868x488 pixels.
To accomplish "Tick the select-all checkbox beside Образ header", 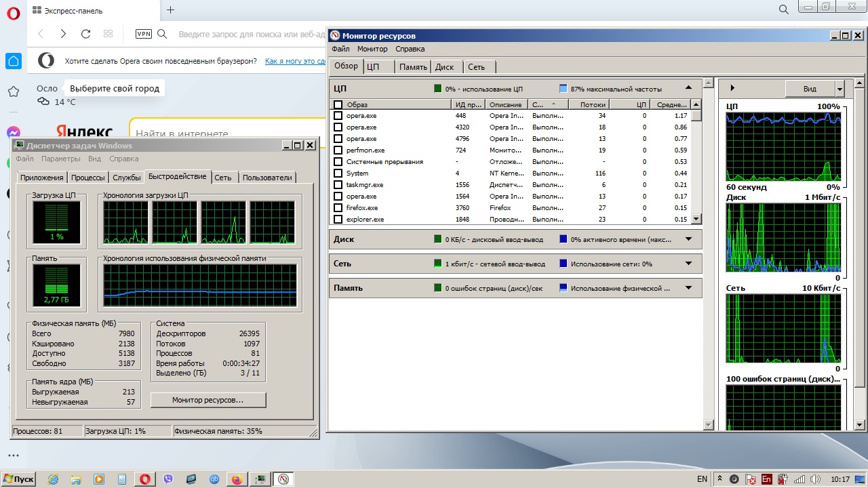I will tap(338, 105).
